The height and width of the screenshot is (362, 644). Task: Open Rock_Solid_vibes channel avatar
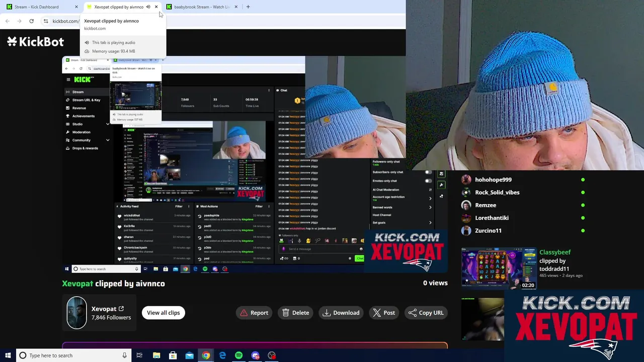pyautogui.click(x=466, y=192)
